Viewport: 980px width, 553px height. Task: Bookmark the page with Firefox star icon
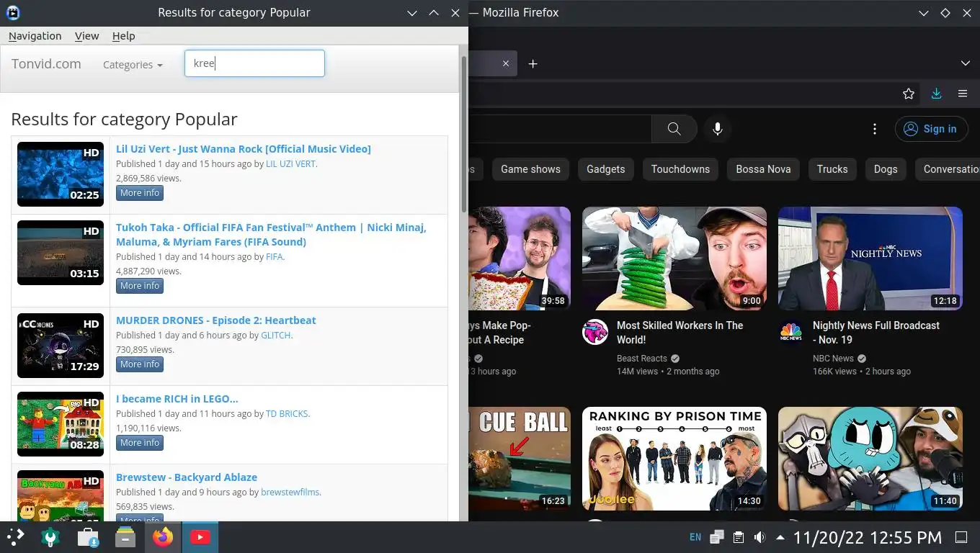click(909, 94)
